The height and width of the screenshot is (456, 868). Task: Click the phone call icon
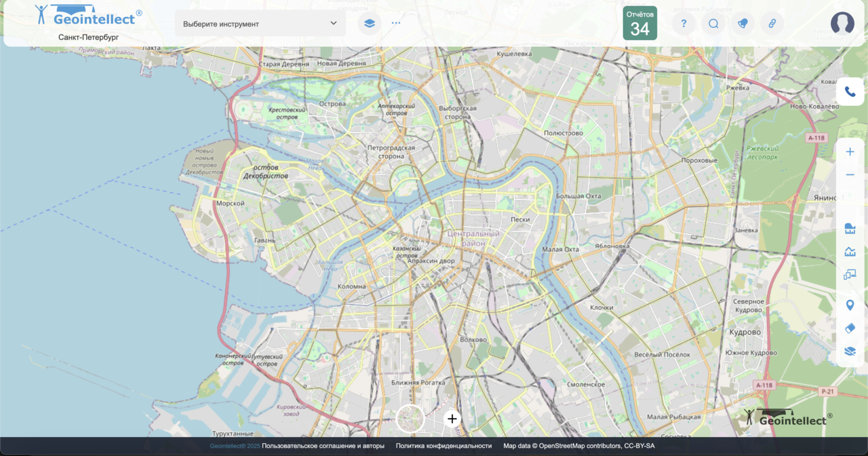850,92
